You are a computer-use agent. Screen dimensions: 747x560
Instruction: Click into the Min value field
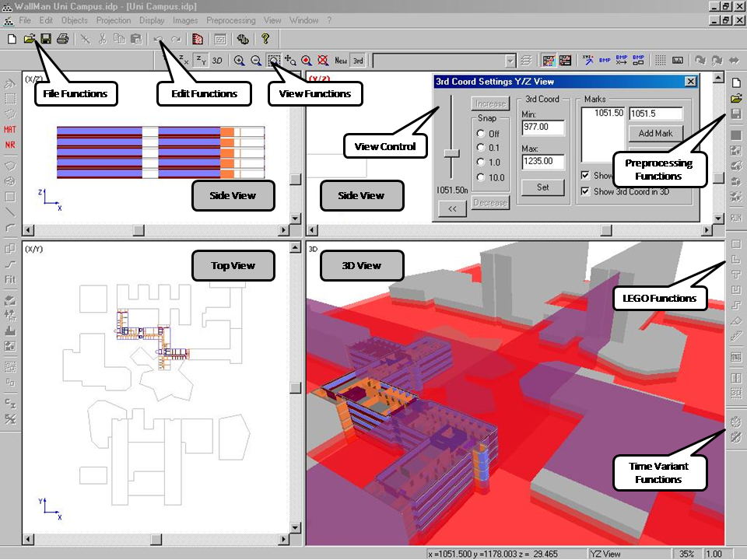pos(542,127)
